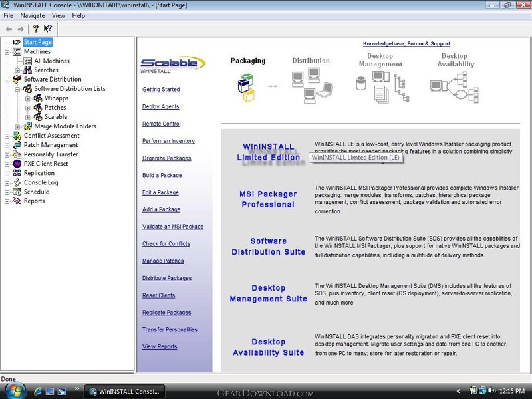The height and width of the screenshot is (399, 532).
Task: Click the Remote Control link
Action: point(161,124)
